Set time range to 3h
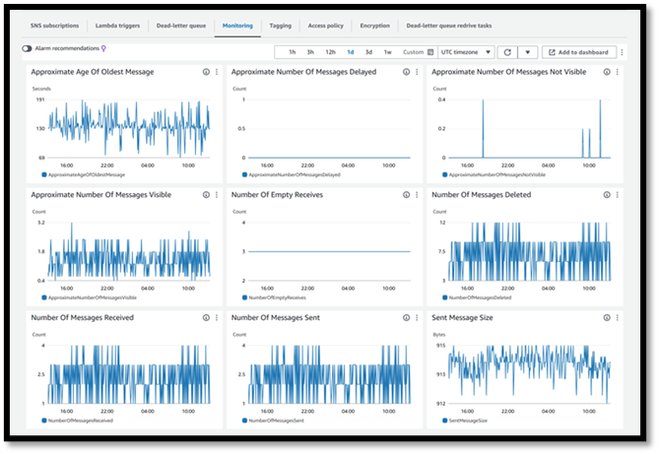Image resolution: width=659 pixels, height=454 pixels. [310, 52]
